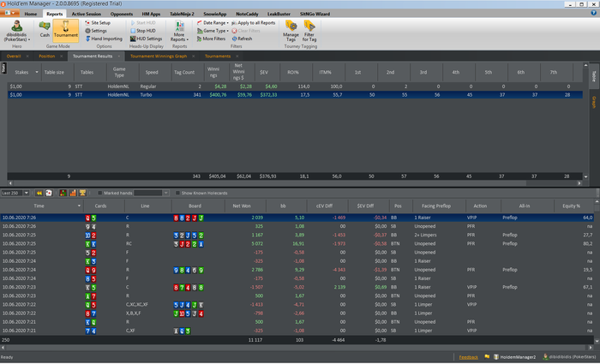The image size is (600, 364).
Task: Open the TableNinja 2 ribbon tab
Action: (x=182, y=14)
